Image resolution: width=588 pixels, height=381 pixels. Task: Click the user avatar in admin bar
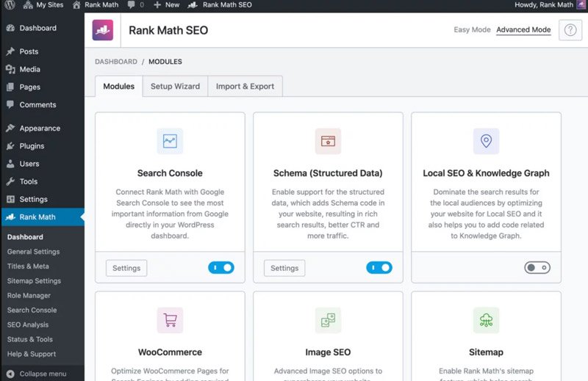(581, 4)
